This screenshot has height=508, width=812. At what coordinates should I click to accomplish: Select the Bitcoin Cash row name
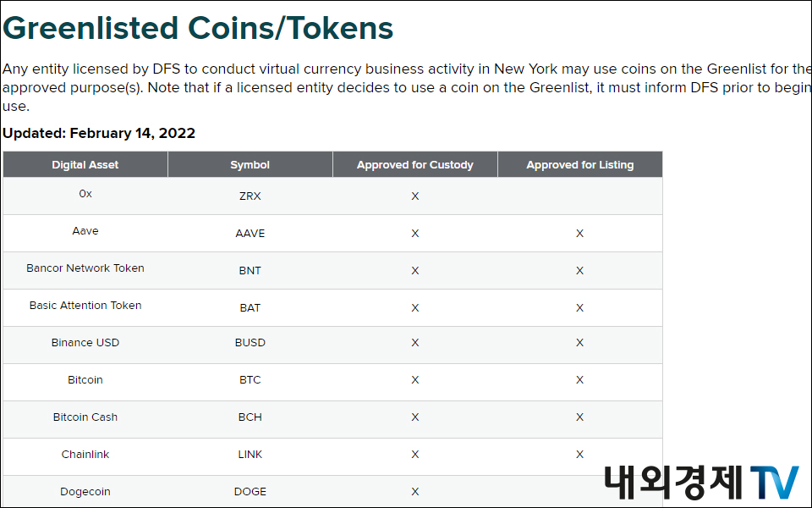(85, 417)
